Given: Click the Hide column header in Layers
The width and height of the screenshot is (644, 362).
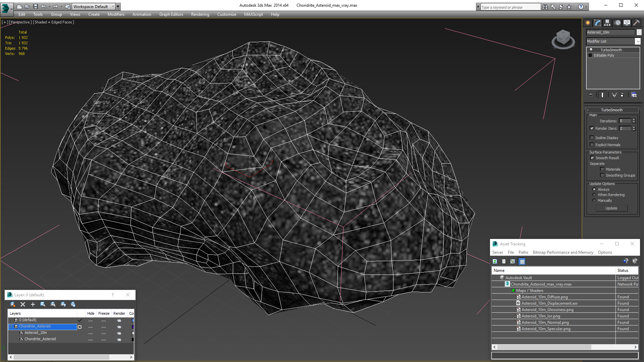Looking at the screenshot, I should [x=91, y=313].
